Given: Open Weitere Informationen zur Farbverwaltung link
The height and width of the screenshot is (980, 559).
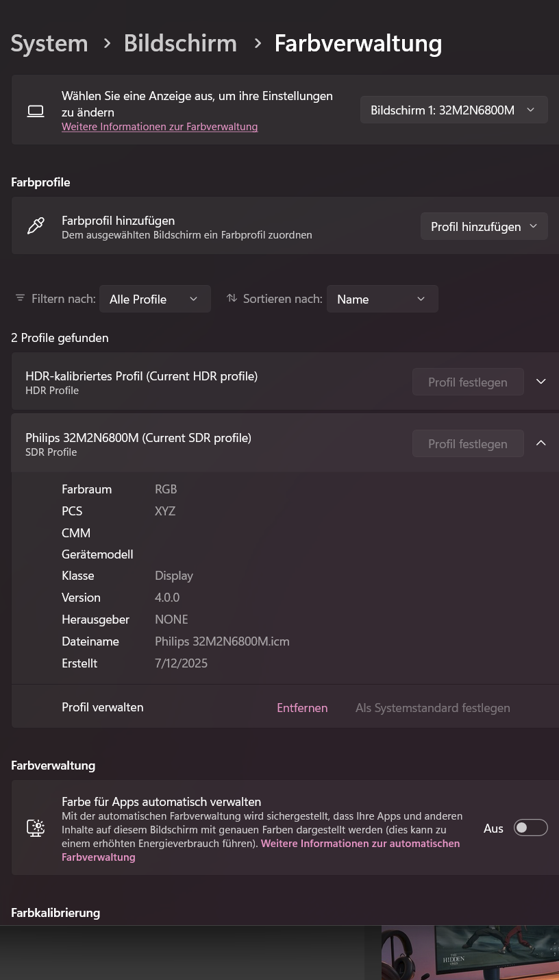Looking at the screenshot, I should click(160, 127).
